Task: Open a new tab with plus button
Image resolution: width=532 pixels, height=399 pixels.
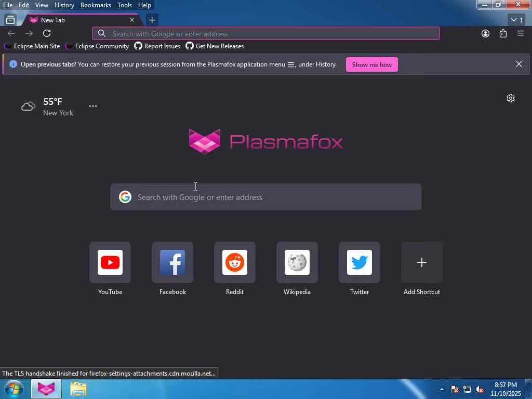Action: click(x=152, y=20)
